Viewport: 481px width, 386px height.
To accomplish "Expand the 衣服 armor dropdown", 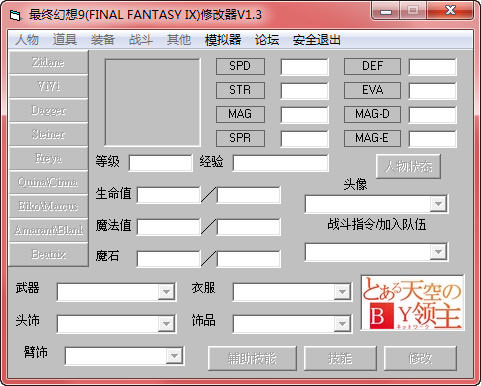I will coord(342,292).
